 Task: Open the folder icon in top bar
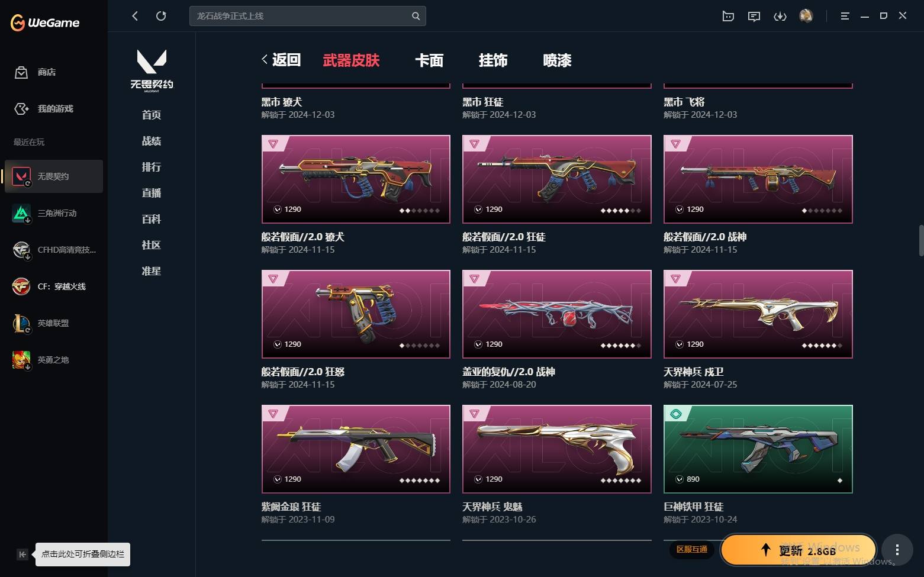point(728,17)
